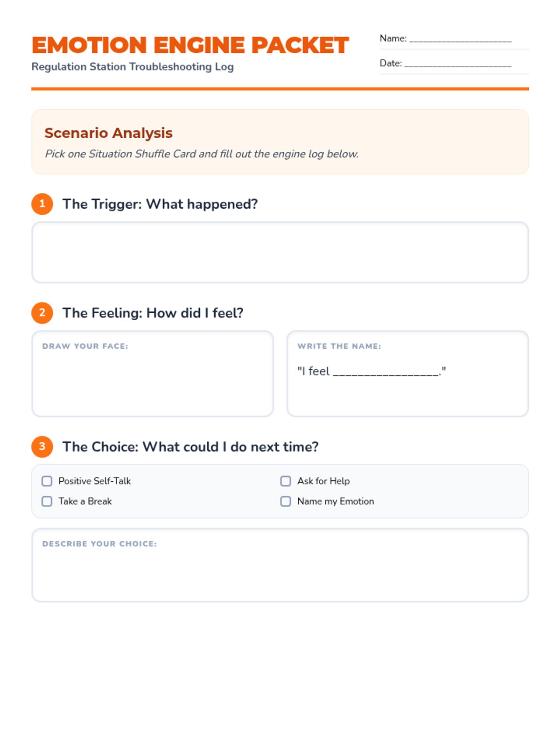This screenshot has height=747, width=560.
Task: Click the orange step 1 badge
Action: 42,204
